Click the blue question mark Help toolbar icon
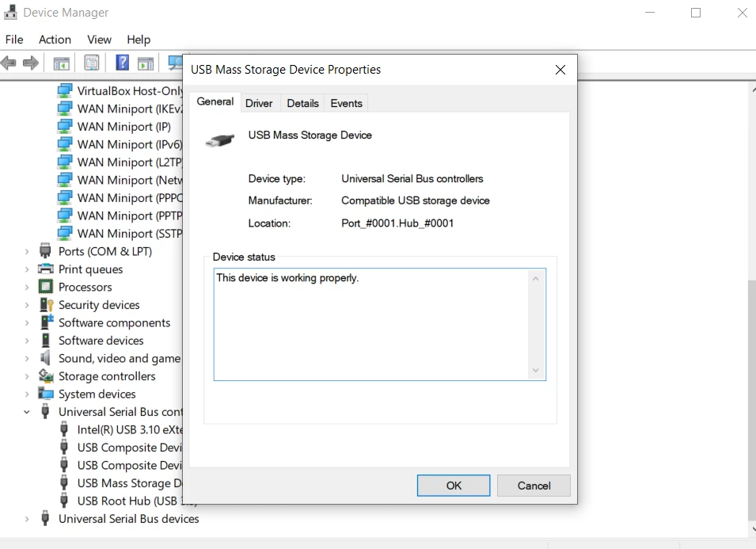 (x=123, y=63)
